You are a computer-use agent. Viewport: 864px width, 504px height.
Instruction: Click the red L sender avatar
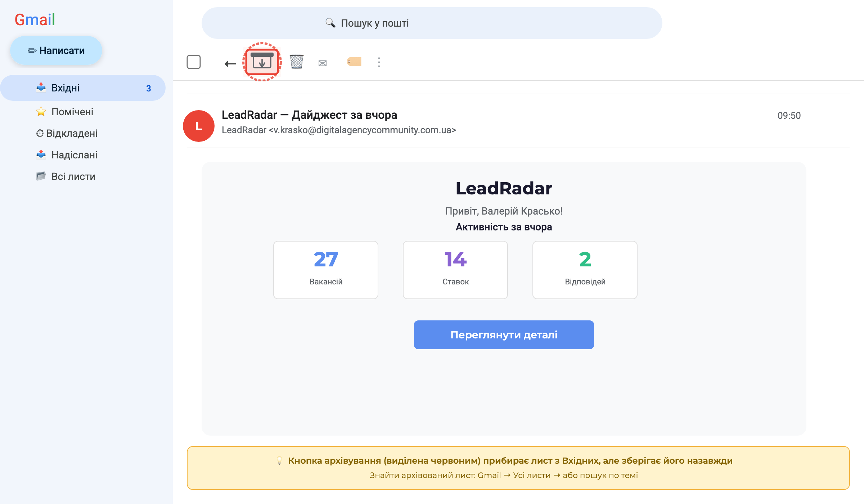click(199, 126)
